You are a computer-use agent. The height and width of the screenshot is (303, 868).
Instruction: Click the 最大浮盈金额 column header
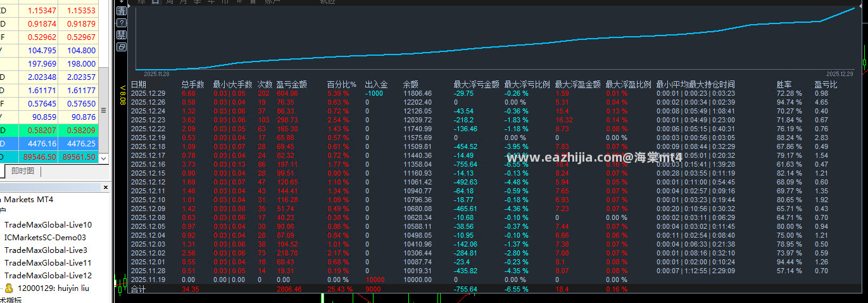coord(577,84)
